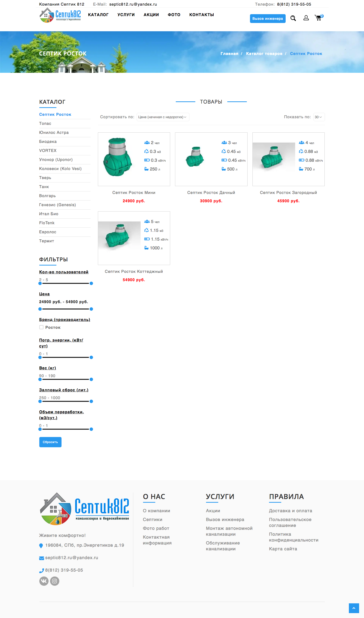Collapse the Объем переработки filter heading
Image resolution: width=364 pixels, height=618 pixels.
coord(62,415)
